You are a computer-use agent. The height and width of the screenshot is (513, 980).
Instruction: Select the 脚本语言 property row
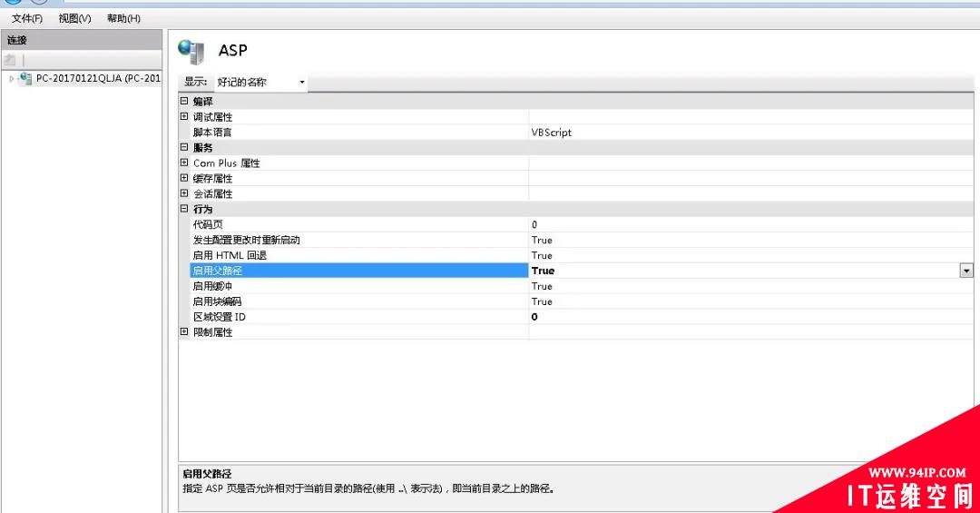pos(359,132)
